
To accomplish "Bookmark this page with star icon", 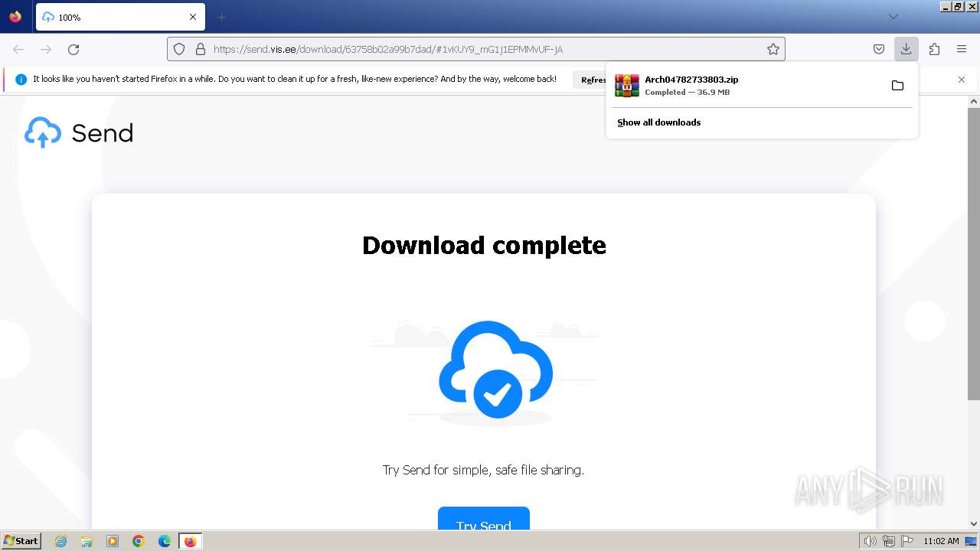I will tap(773, 49).
